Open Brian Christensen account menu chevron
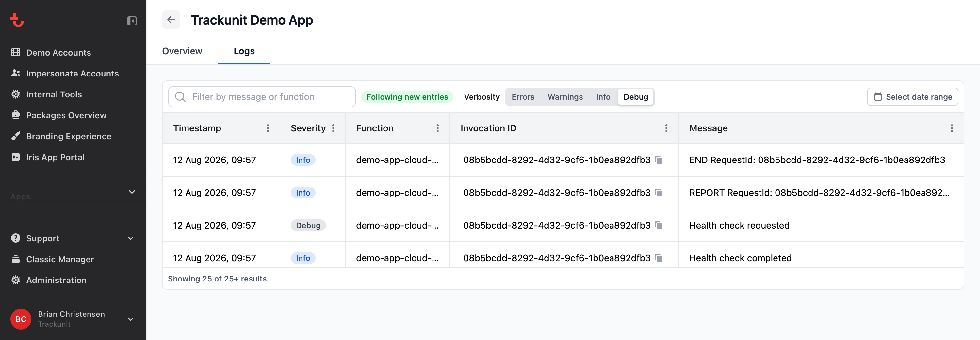Image resolution: width=980 pixels, height=340 pixels. click(x=131, y=319)
